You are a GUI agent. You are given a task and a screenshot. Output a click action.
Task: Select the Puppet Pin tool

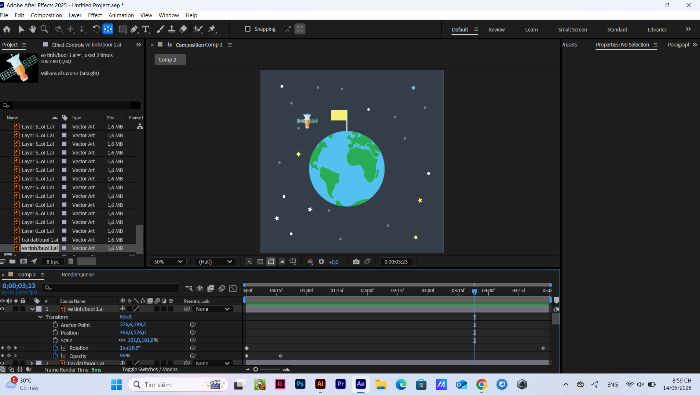click(212, 29)
